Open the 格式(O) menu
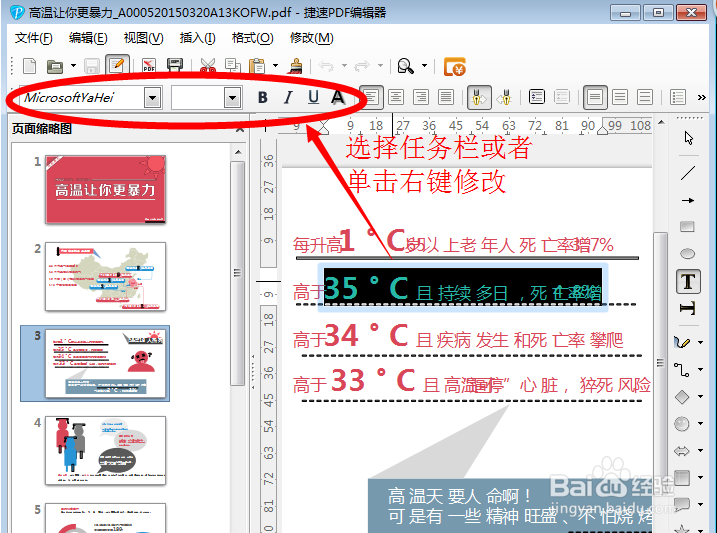The image size is (717, 533). (252, 37)
